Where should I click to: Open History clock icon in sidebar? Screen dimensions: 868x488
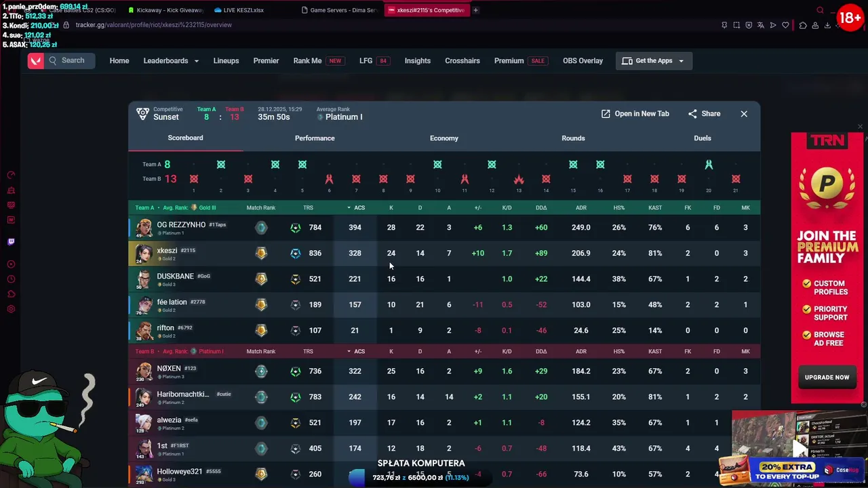pyautogui.click(x=11, y=279)
